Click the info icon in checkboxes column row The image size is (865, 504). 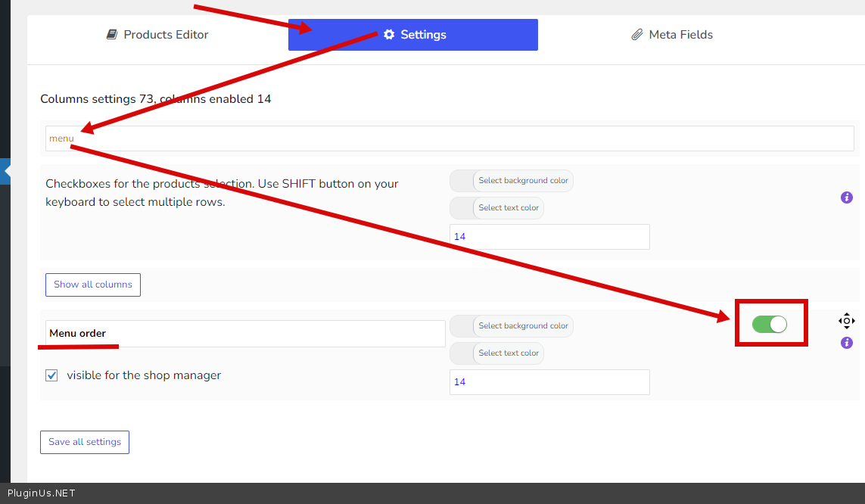pos(847,198)
